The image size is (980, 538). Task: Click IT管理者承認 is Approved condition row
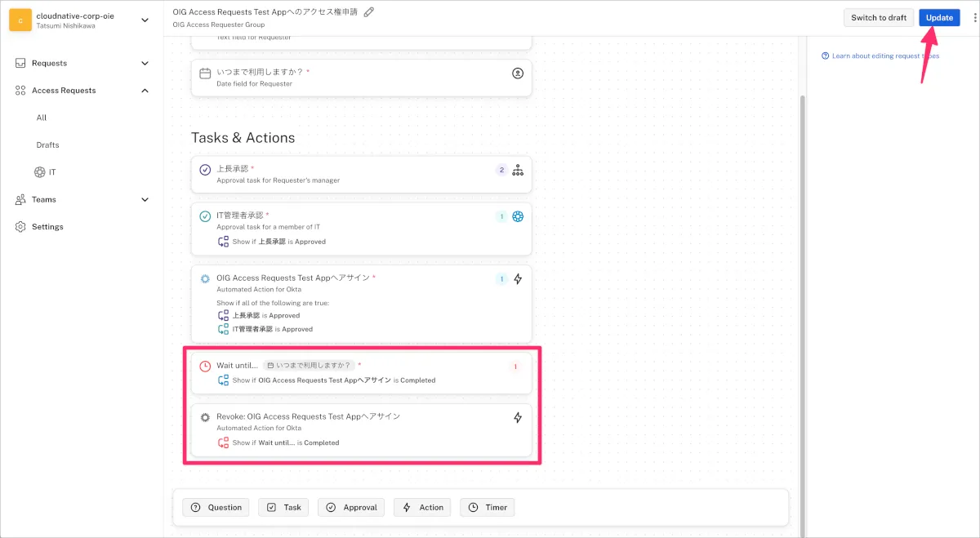point(266,329)
